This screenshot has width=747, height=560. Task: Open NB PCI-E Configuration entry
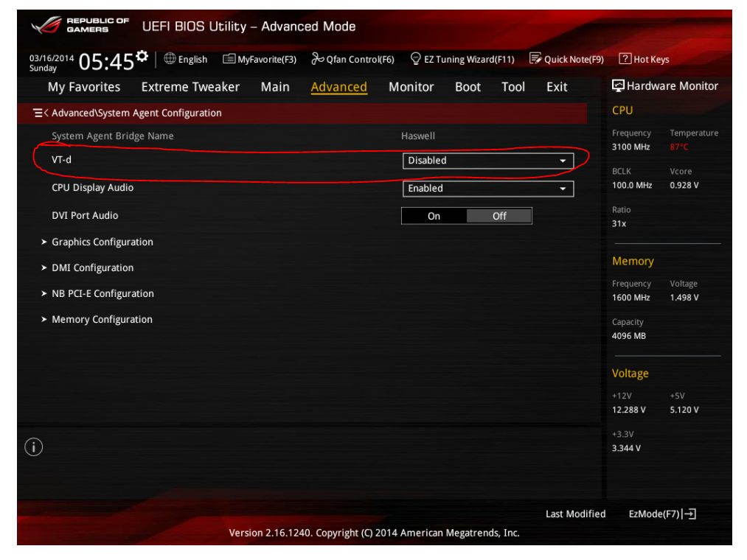[x=103, y=294]
